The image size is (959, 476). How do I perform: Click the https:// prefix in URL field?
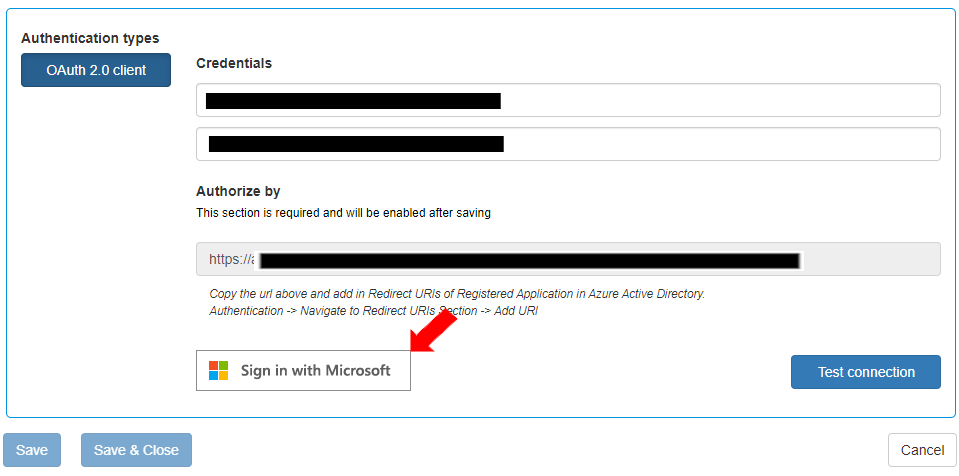[228, 259]
